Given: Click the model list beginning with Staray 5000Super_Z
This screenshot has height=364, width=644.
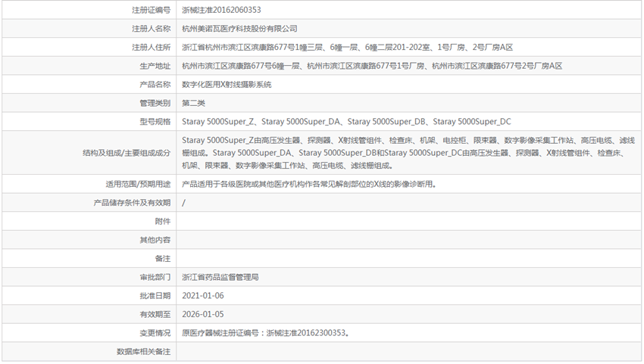Looking at the screenshot, I should coord(347,122).
